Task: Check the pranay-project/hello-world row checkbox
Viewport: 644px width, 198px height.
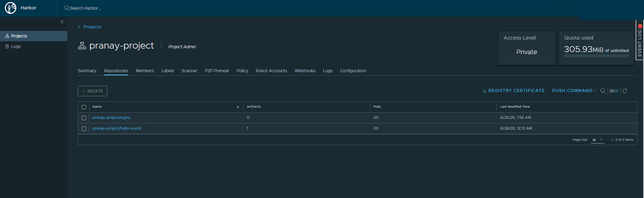Action: click(x=84, y=129)
